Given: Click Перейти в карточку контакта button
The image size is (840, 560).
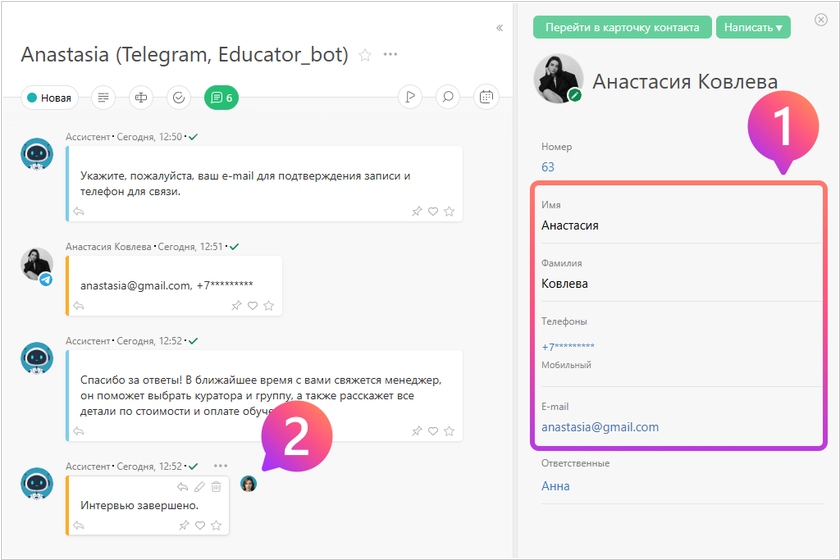Looking at the screenshot, I should point(622,27).
